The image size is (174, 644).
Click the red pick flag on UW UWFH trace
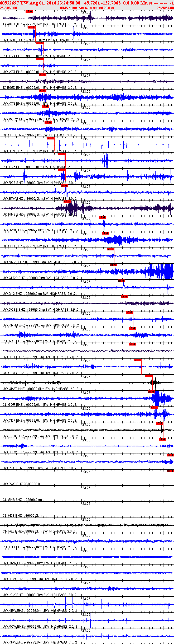point(32,27)
